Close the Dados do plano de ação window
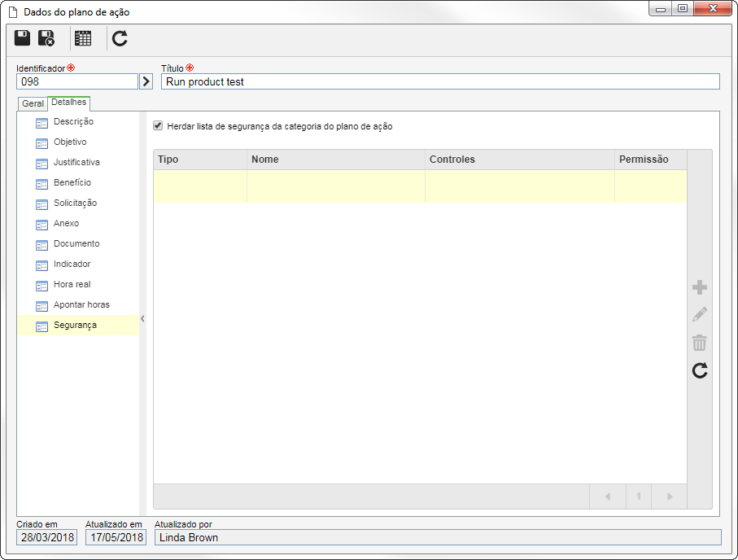This screenshot has width=738, height=560. pyautogui.click(x=713, y=9)
